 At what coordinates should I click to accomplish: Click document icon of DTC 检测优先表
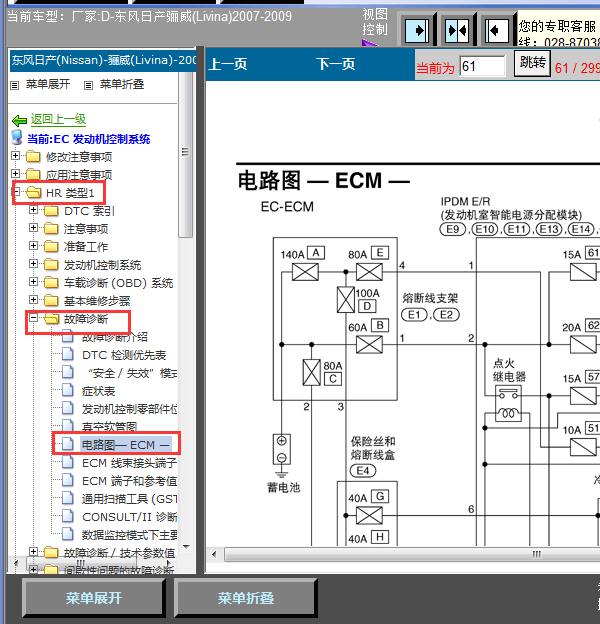[x=68, y=354]
